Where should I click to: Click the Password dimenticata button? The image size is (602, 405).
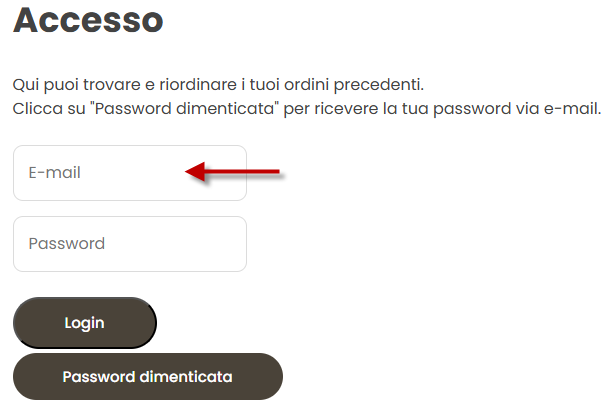click(148, 377)
